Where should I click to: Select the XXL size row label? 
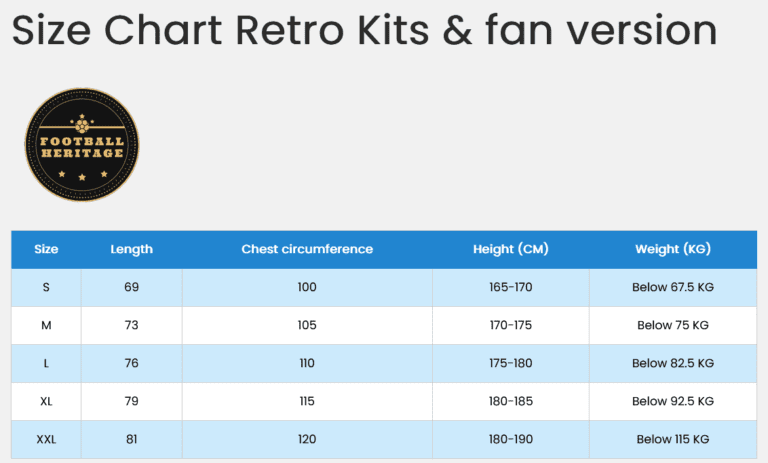[x=46, y=439]
